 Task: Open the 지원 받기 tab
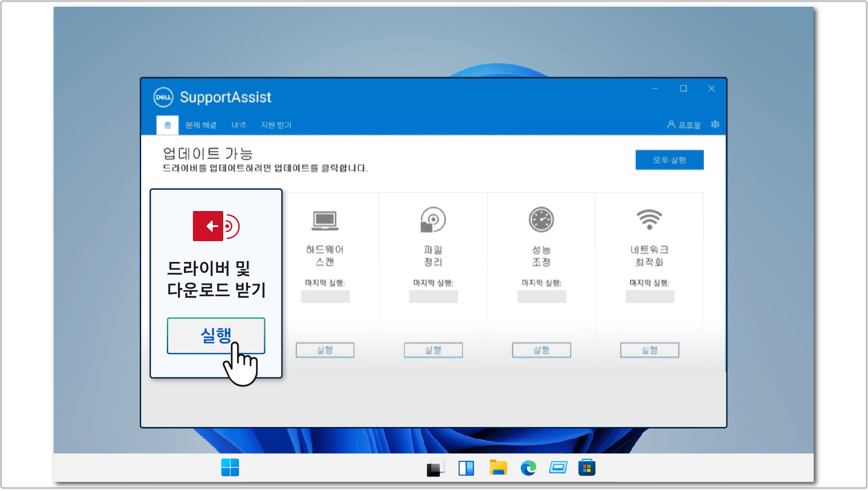(x=276, y=125)
